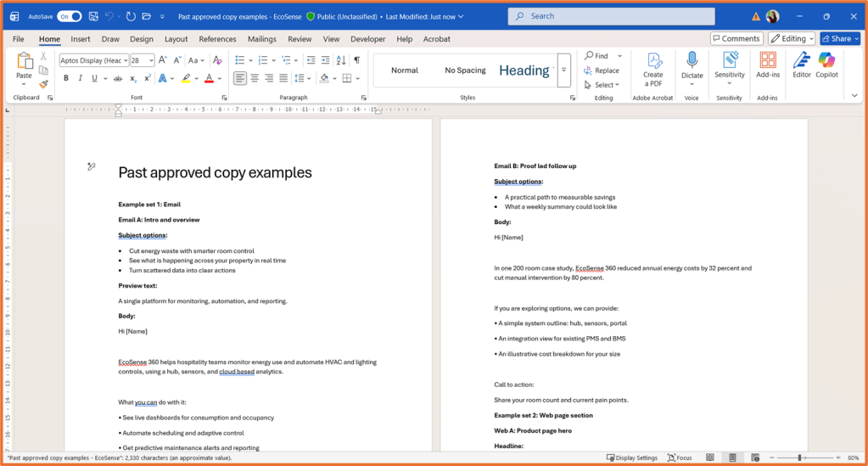Open the font size dropdown
This screenshot has height=466, width=868.
pyautogui.click(x=151, y=60)
